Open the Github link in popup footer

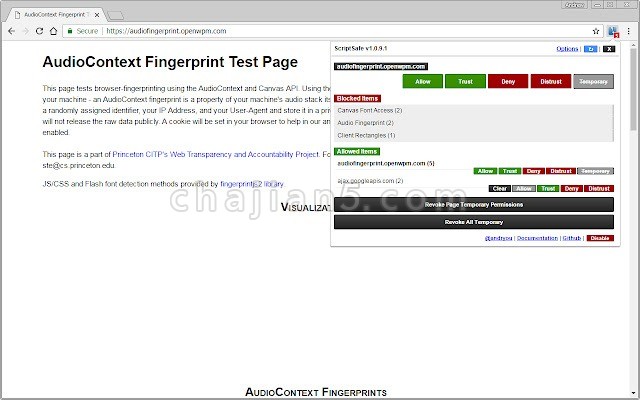point(571,238)
